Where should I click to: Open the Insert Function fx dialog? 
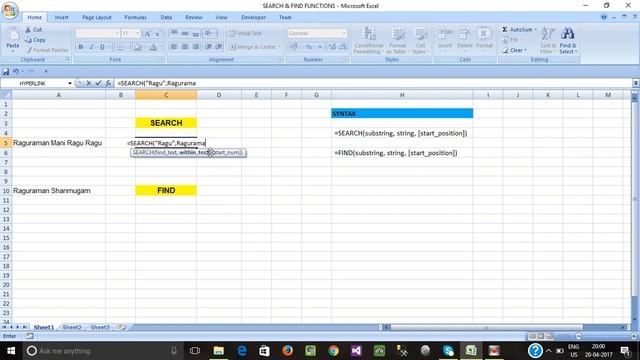pos(108,83)
